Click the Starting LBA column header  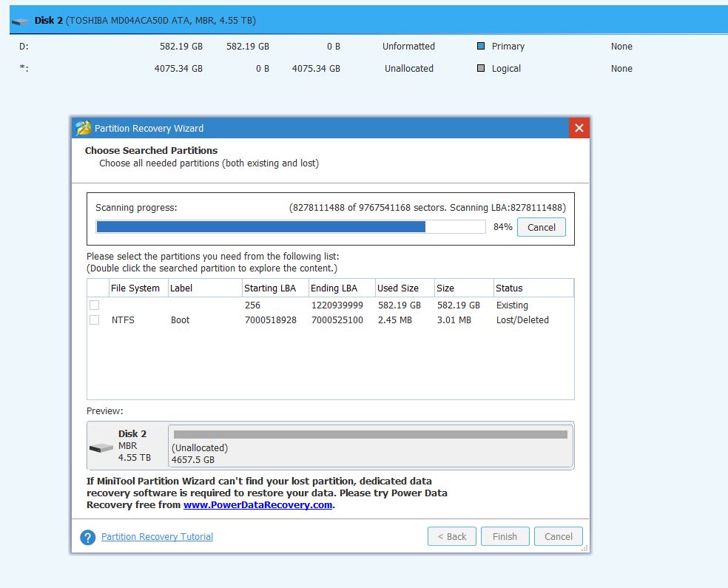(275, 288)
